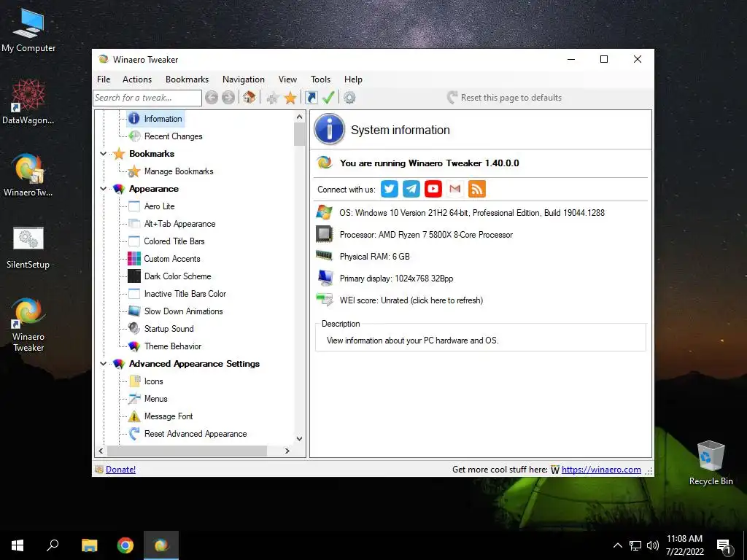This screenshot has width=747, height=560.
Task: Click the Gmail contact icon
Action: 455,189
